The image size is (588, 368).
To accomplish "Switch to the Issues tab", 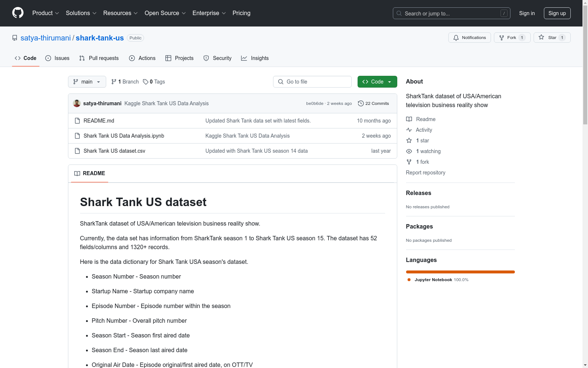I will coord(57,58).
